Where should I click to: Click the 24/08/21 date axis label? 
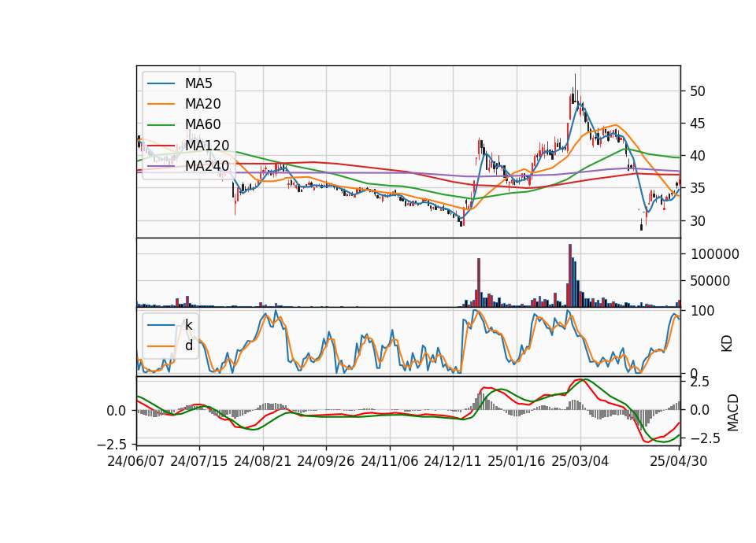tap(263, 462)
